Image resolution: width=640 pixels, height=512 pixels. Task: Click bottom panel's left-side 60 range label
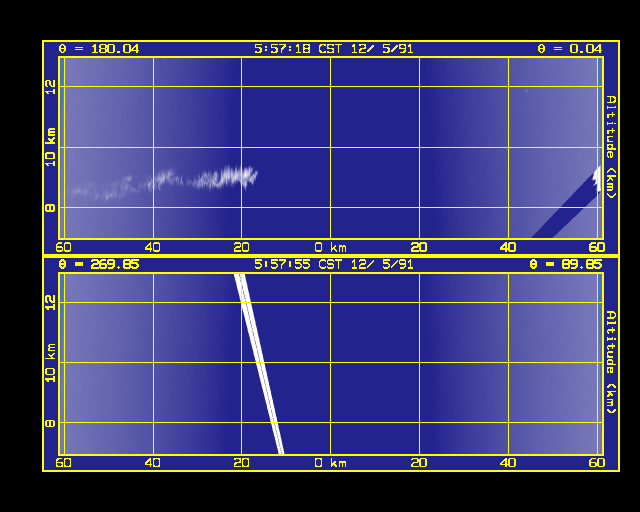coord(63,463)
